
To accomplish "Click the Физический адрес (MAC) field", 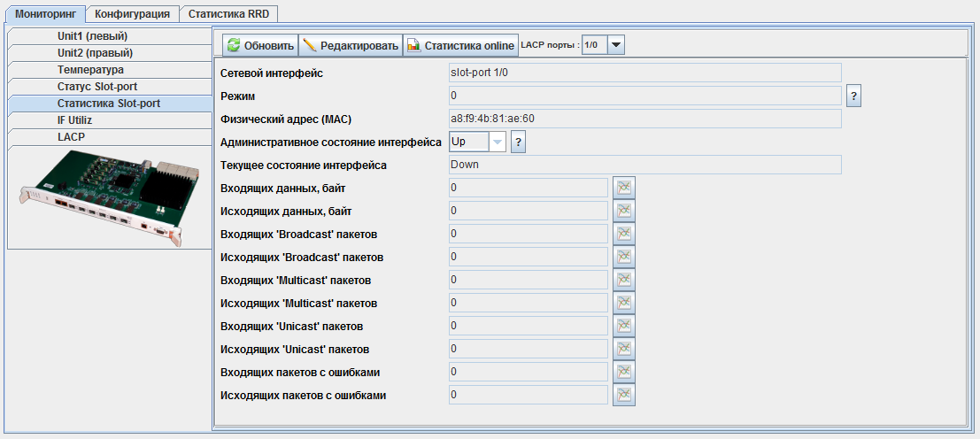I will click(644, 119).
